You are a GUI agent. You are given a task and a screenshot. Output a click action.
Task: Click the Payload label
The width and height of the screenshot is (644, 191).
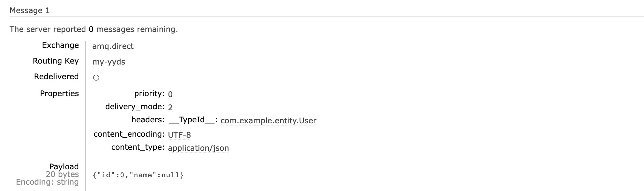pyautogui.click(x=64, y=166)
